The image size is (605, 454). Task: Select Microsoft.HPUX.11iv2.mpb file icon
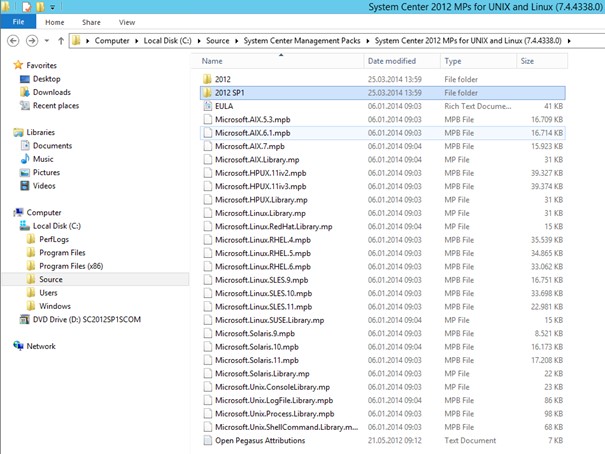(208, 173)
